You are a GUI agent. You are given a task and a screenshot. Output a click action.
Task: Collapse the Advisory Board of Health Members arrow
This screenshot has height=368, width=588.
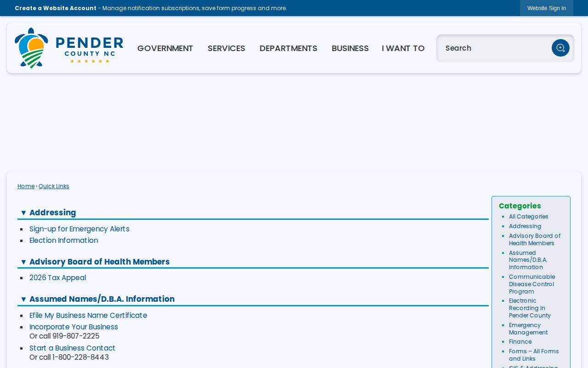point(23,262)
